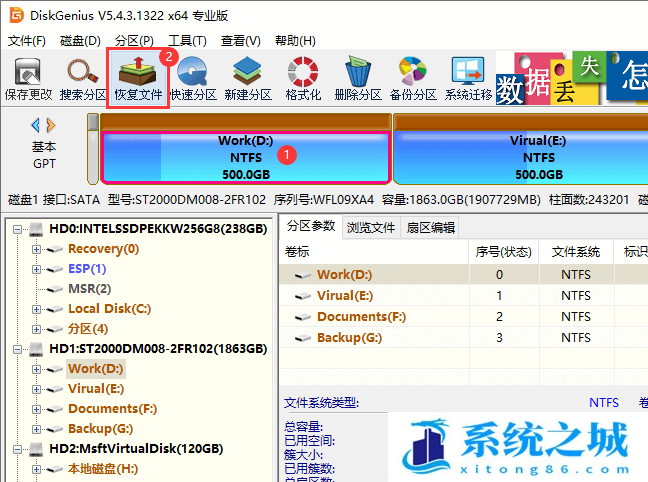Screen dimensions: 648x482
Task: Click the drive icon beside MSR(2)
Action: (55, 289)
